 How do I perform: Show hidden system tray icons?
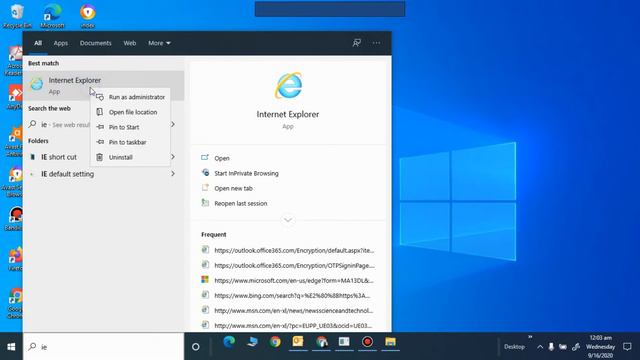540,347
